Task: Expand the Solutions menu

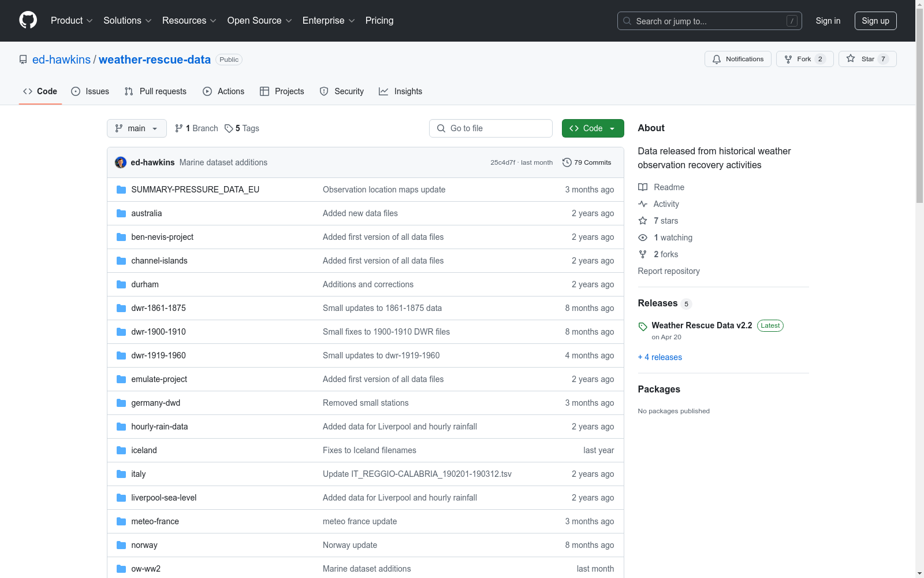Action: [128, 21]
